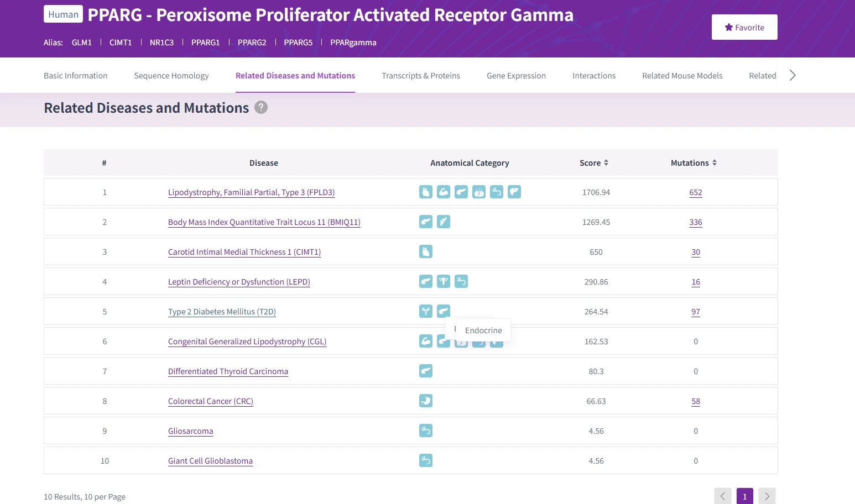Click the bone icon for BMIQ11
Viewport: 855px width, 504px height.
(x=444, y=222)
